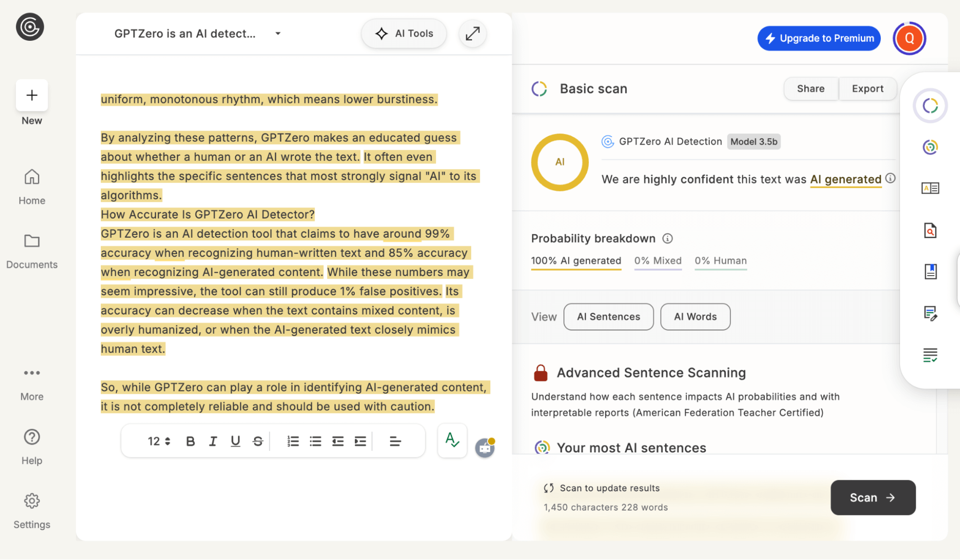This screenshot has width=960, height=560.
Task: Click Upgrade to Premium
Action: pos(819,38)
